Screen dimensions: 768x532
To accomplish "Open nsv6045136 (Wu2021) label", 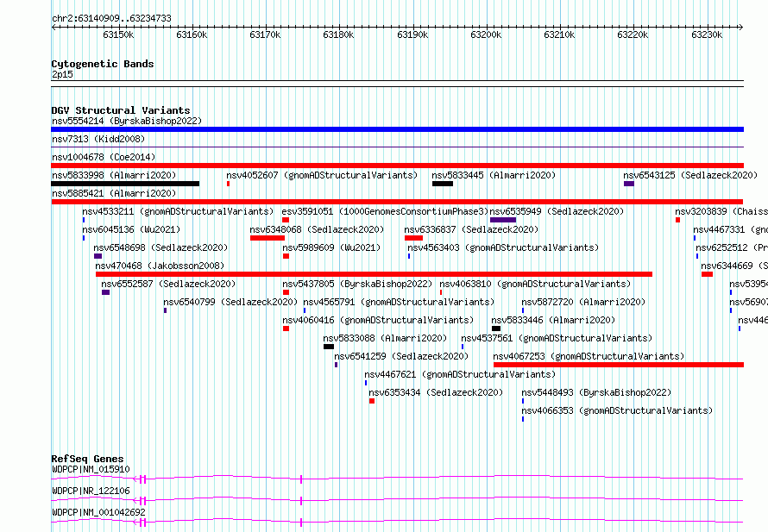I will (x=131, y=229).
